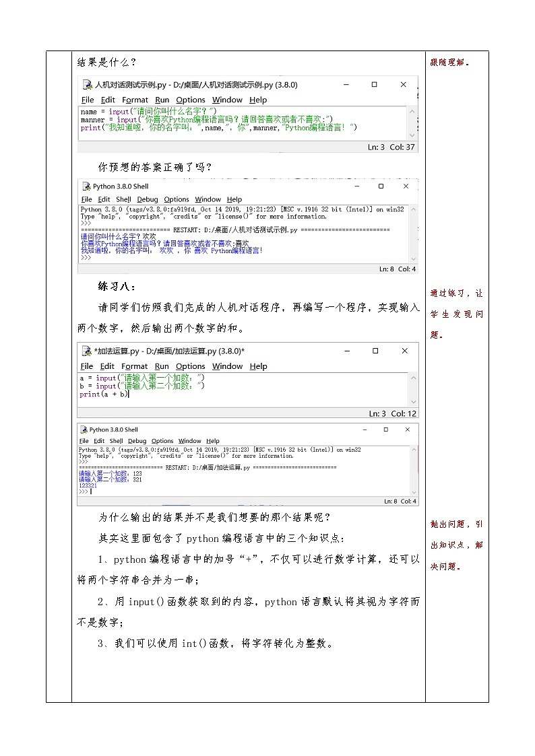This screenshot has height=756, width=535.
Task: Open Edit menu in *加法运算.py editor
Action: [x=107, y=366]
